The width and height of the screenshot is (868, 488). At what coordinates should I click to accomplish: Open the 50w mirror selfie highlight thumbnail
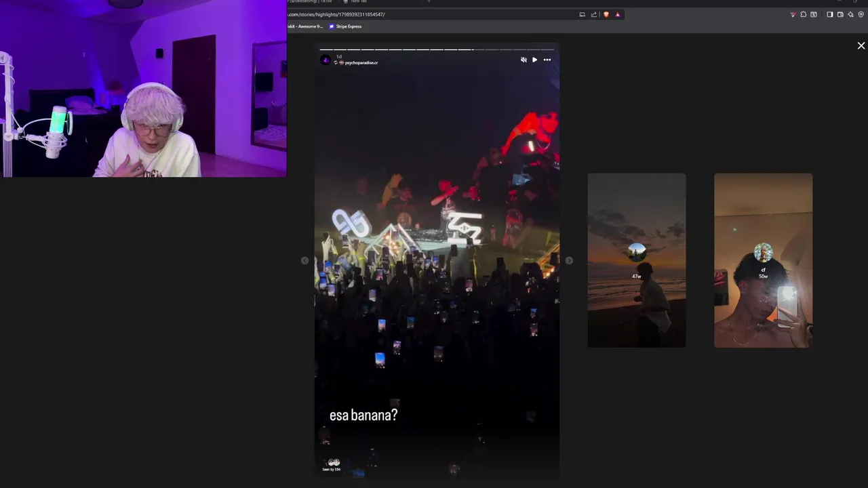pyautogui.click(x=763, y=260)
